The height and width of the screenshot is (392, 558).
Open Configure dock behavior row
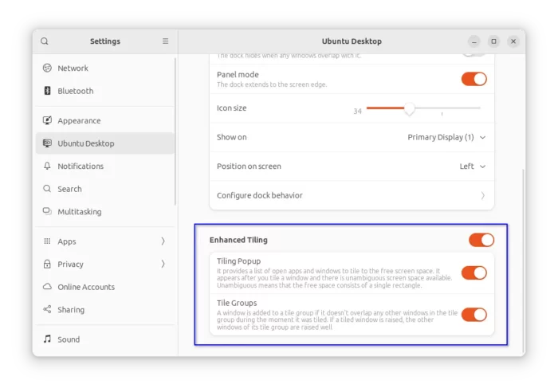tap(352, 196)
